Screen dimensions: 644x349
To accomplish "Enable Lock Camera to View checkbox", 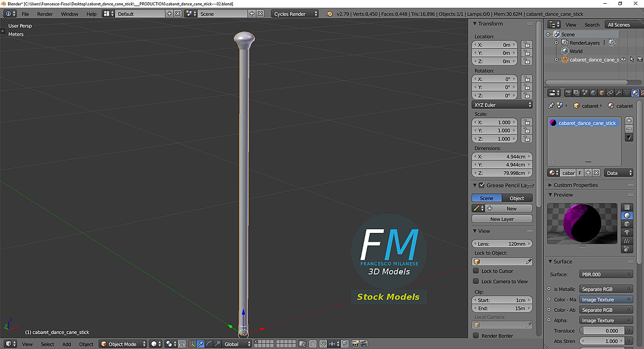I will pyautogui.click(x=475, y=281).
